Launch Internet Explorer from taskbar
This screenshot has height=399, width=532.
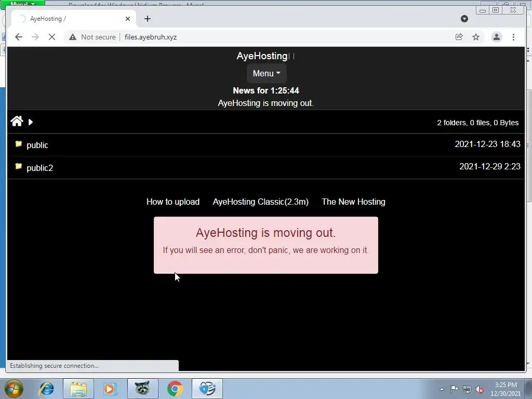[46, 389]
